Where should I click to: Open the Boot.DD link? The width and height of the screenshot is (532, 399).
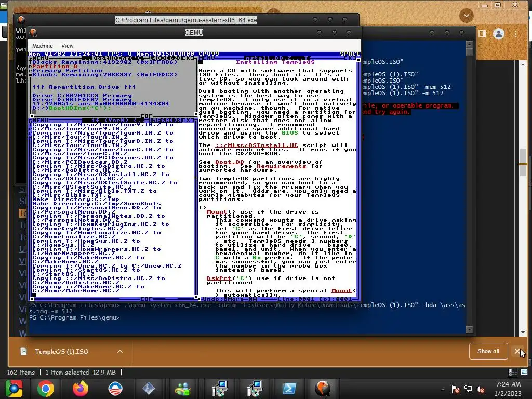(229, 162)
